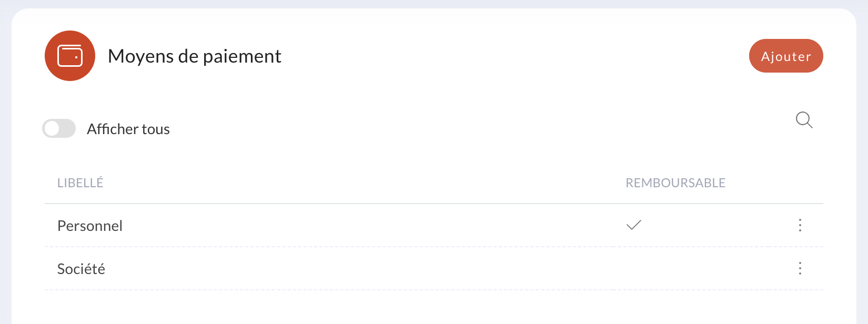Select the Personnel payment method row

(x=434, y=225)
